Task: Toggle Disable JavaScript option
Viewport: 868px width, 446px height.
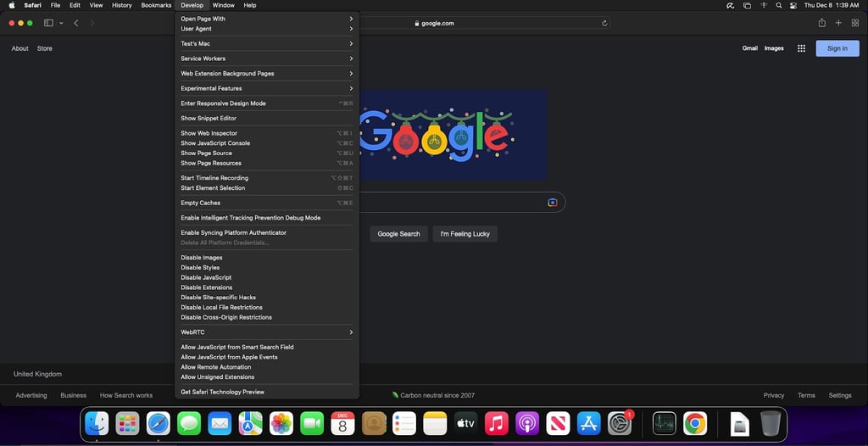Action: (267, 277)
